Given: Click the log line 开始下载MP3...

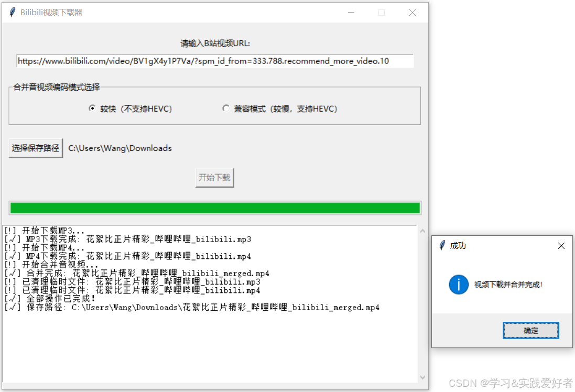Looking at the screenshot, I should pos(44,231).
